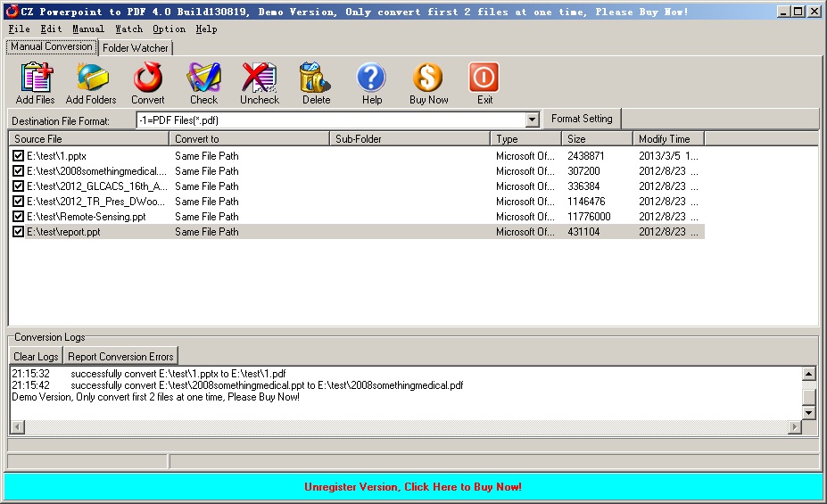Open the Manual menu
The width and height of the screenshot is (827, 504).
(88, 29)
